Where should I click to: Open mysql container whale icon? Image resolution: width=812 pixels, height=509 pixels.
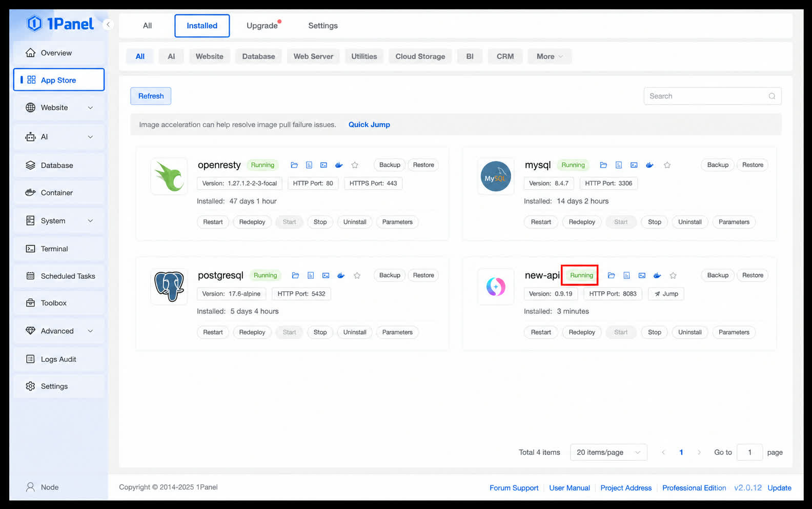click(649, 165)
